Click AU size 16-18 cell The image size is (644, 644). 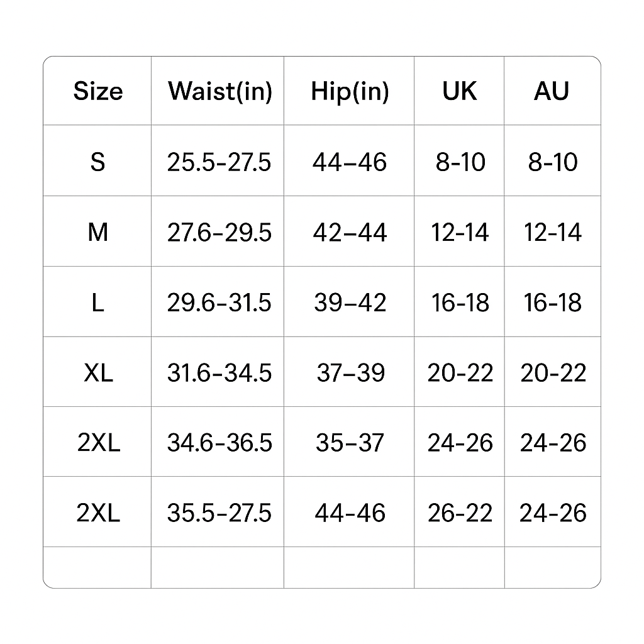coord(553,303)
